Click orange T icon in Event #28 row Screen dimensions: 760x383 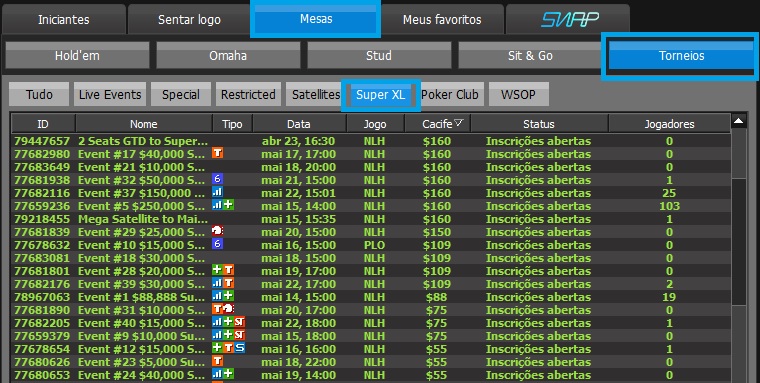point(228,270)
